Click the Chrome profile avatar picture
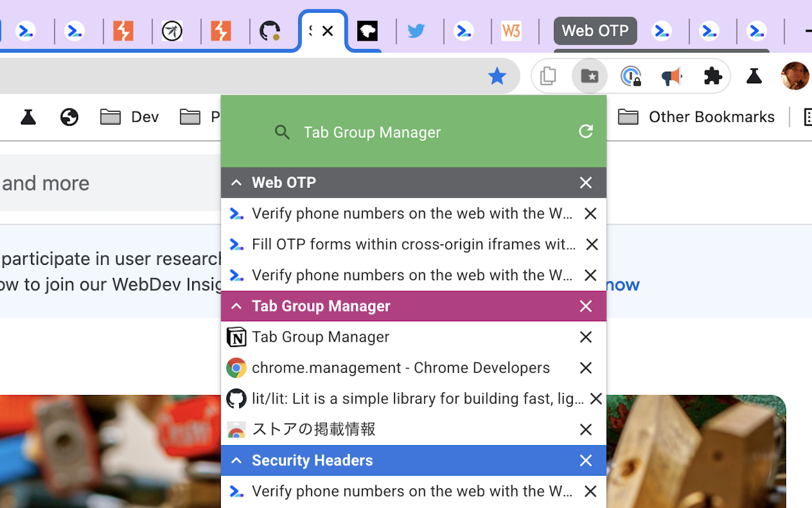The height and width of the screenshot is (508, 812). (x=795, y=76)
